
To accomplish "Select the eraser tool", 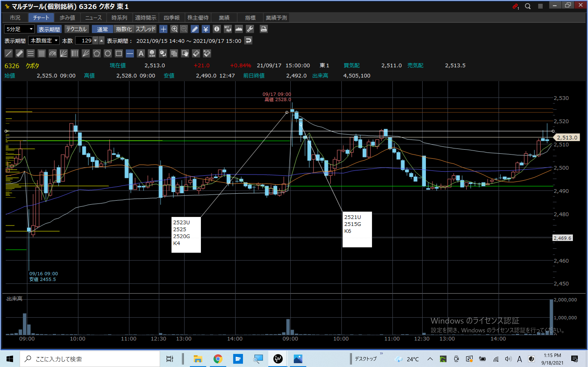I will [x=196, y=53].
